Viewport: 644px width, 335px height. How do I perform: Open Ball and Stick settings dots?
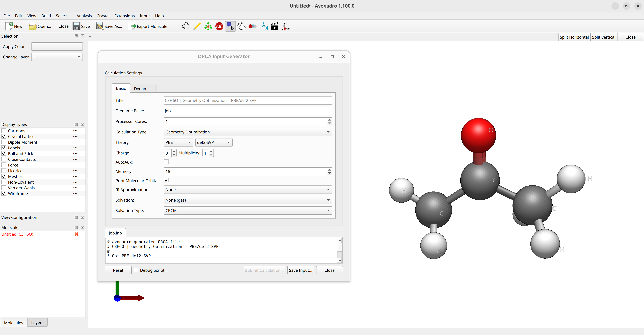tap(75, 154)
